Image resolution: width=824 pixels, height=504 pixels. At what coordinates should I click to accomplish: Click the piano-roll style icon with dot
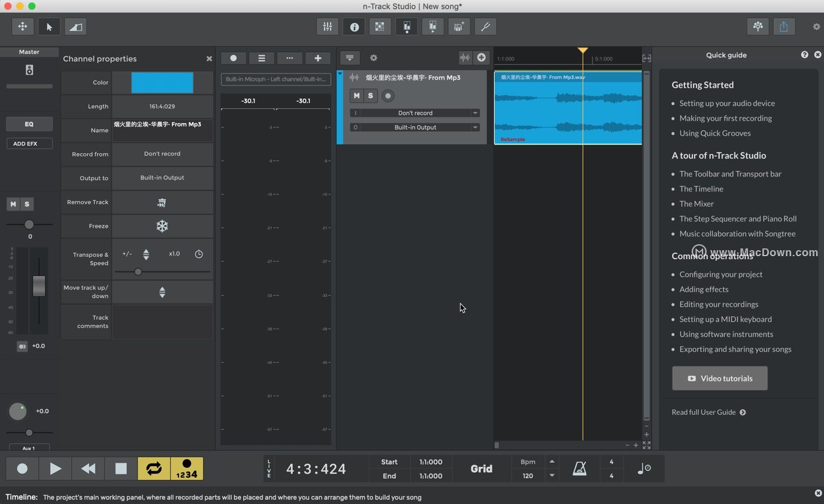[407, 26]
